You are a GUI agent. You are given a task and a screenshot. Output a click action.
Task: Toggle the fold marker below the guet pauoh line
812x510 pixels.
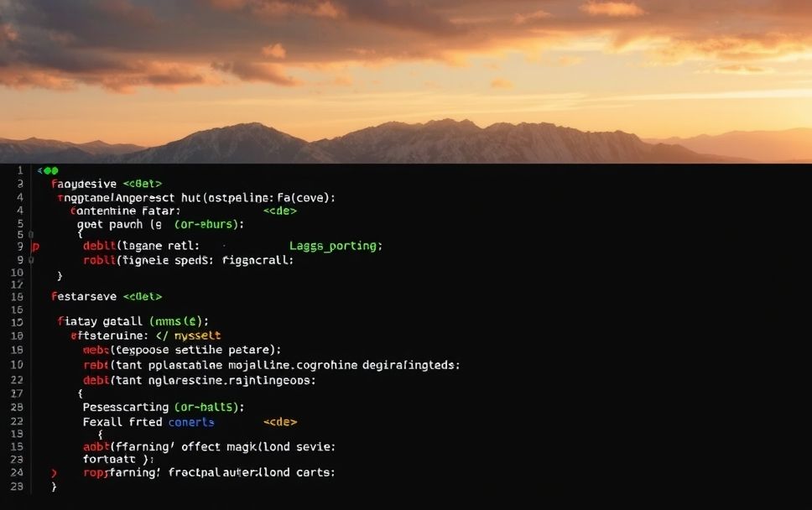point(31,235)
